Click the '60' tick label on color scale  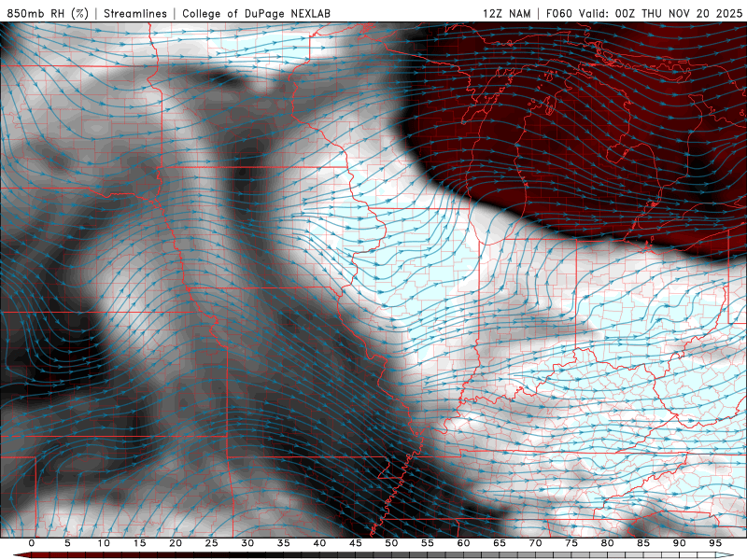[x=463, y=543]
